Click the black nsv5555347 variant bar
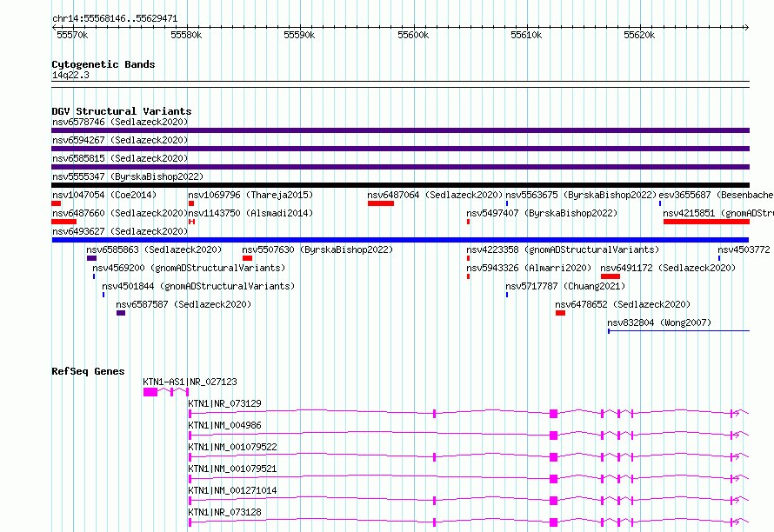Image resolution: width=774 pixels, height=532 pixels. coord(400,185)
